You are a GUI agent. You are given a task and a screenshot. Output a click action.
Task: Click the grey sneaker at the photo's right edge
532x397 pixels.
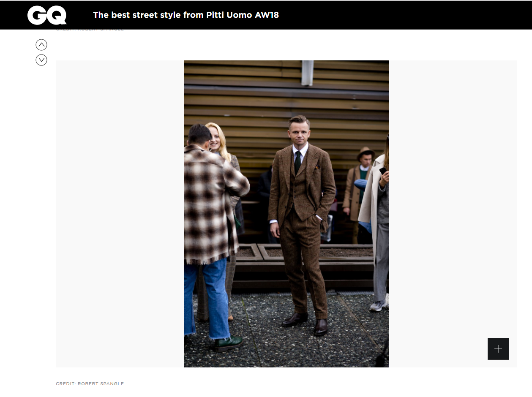379,305
